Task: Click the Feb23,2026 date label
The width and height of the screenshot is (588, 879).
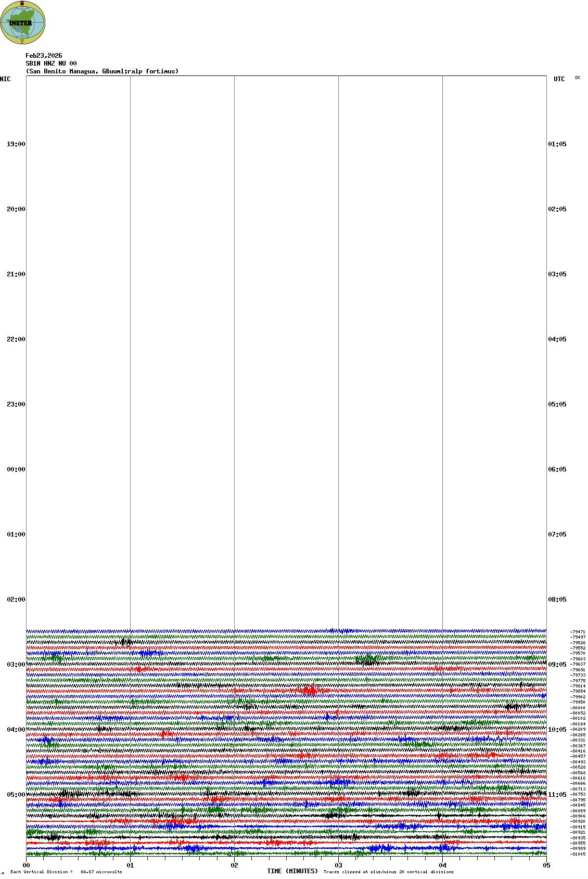Action: click(44, 56)
